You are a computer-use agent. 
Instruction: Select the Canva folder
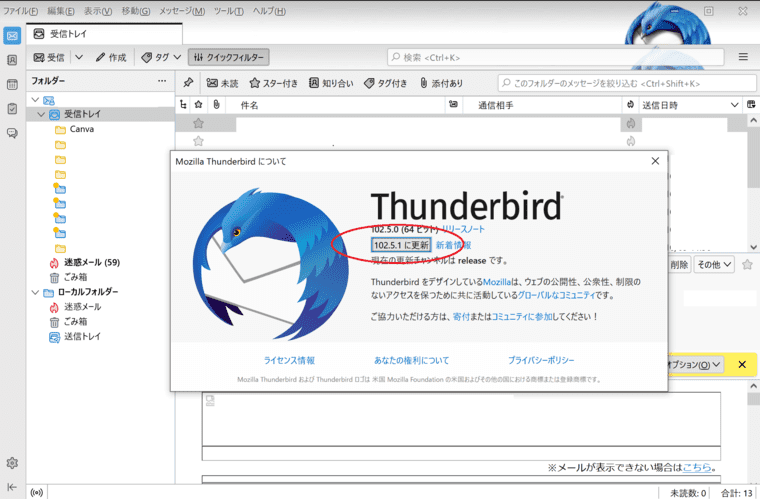pos(81,129)
